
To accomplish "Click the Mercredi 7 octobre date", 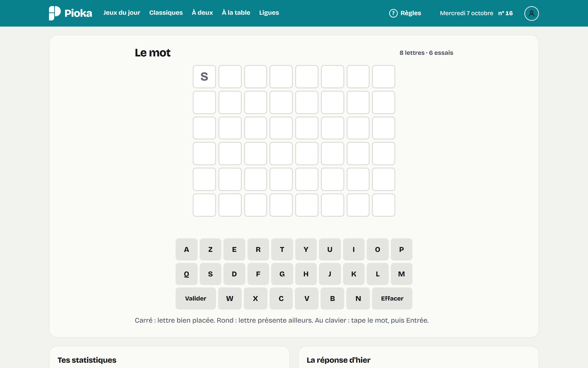I will [x=466, y=13].
